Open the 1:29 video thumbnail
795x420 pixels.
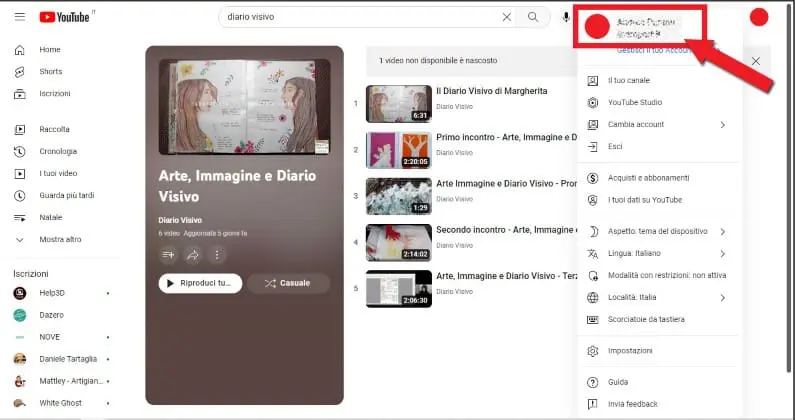399,196
